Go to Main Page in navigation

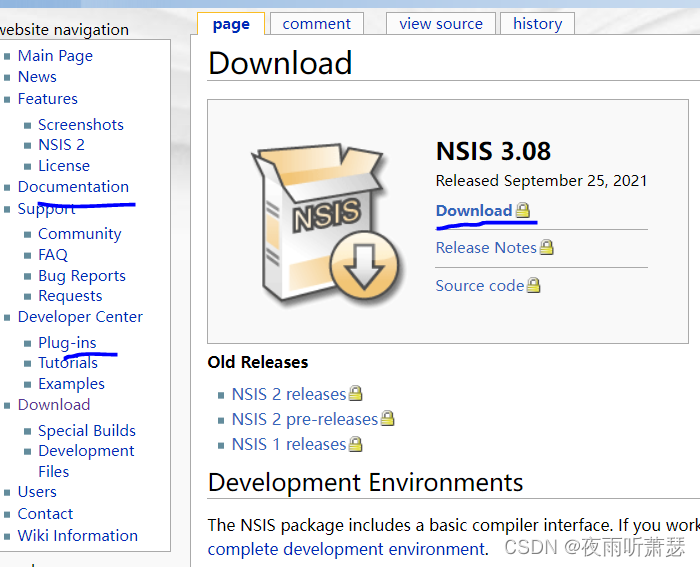55,56
